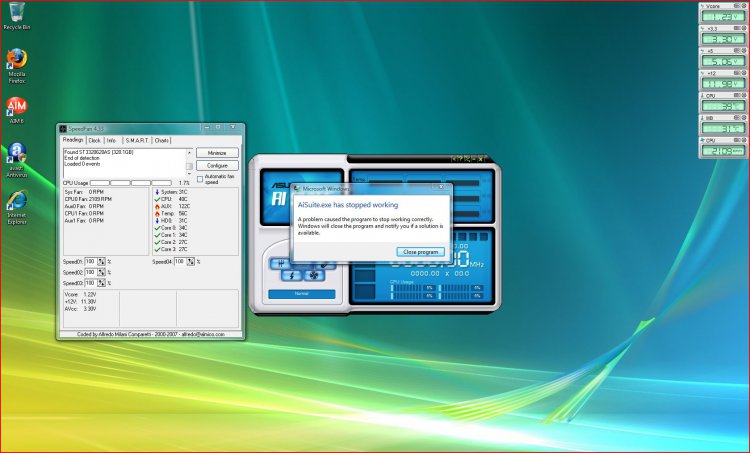Click the Speed04 percentage field
This screenshot has width=750, height=453.
(180, 262)
